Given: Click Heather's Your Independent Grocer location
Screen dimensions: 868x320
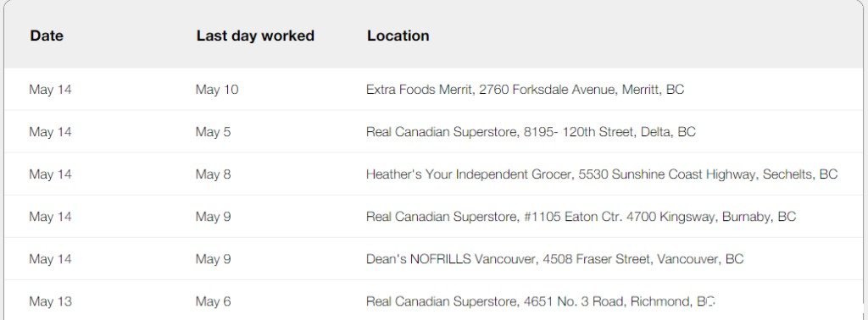Looking at the screenshot, I should (602, 174).
